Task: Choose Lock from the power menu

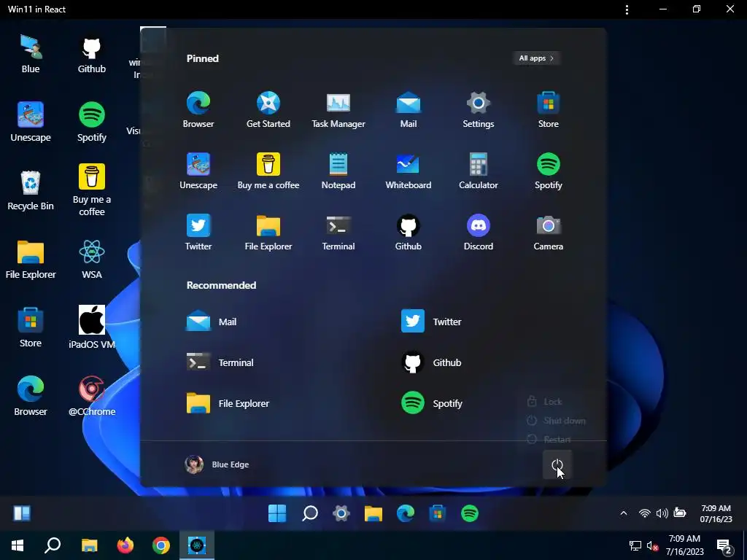Action: pos(544,402)
